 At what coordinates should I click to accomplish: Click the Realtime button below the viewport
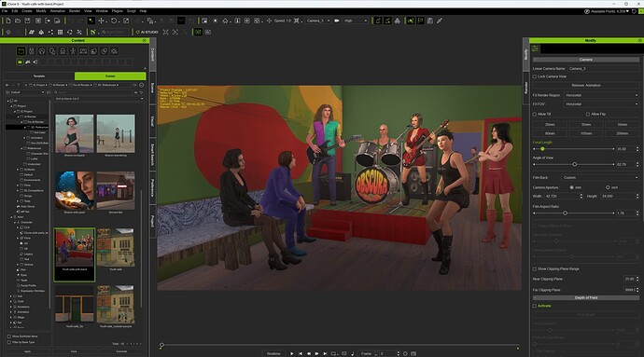pyautogui.click(x=273, y=353)
